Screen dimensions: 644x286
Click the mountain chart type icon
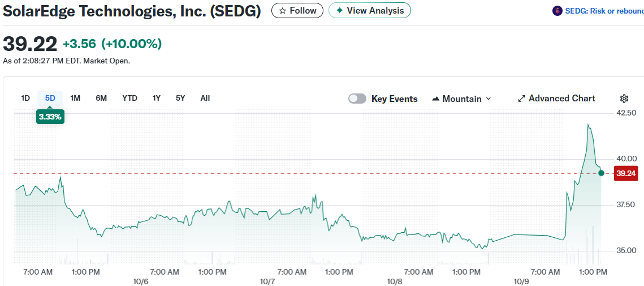click(435, 99)
